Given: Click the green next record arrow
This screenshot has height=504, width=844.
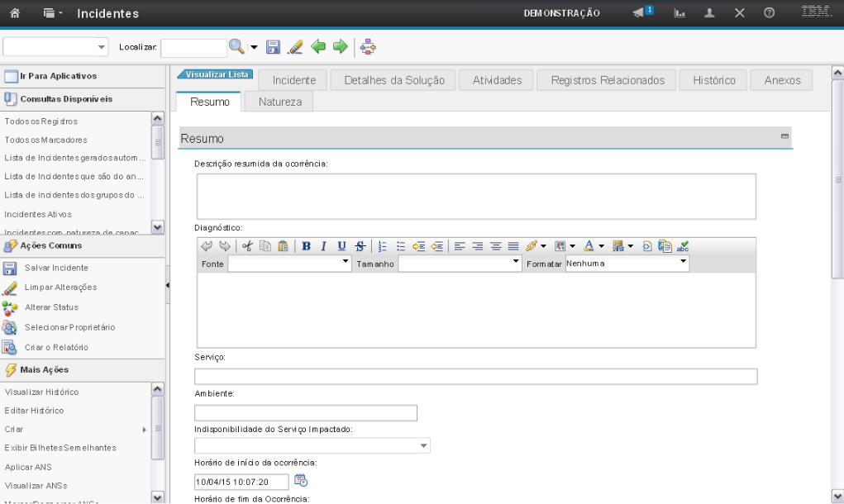Looking at the screenshot, I should (x=340, y=47).
